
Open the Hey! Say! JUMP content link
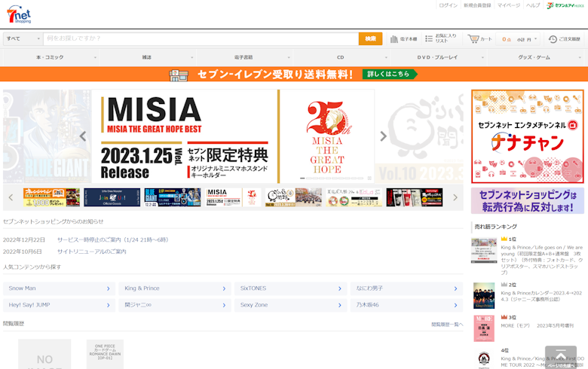[x=59, y=305]
